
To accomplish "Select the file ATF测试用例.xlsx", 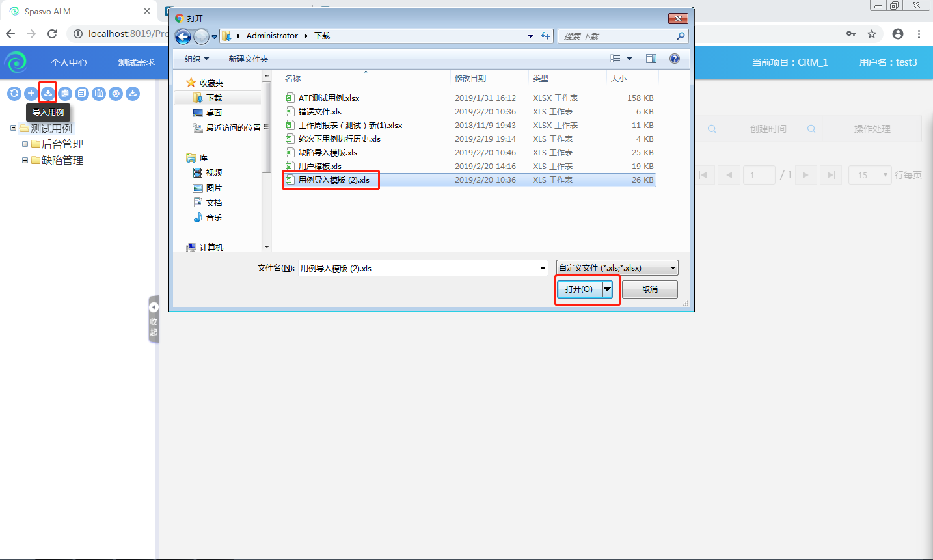I will click(x=329, y=98).
